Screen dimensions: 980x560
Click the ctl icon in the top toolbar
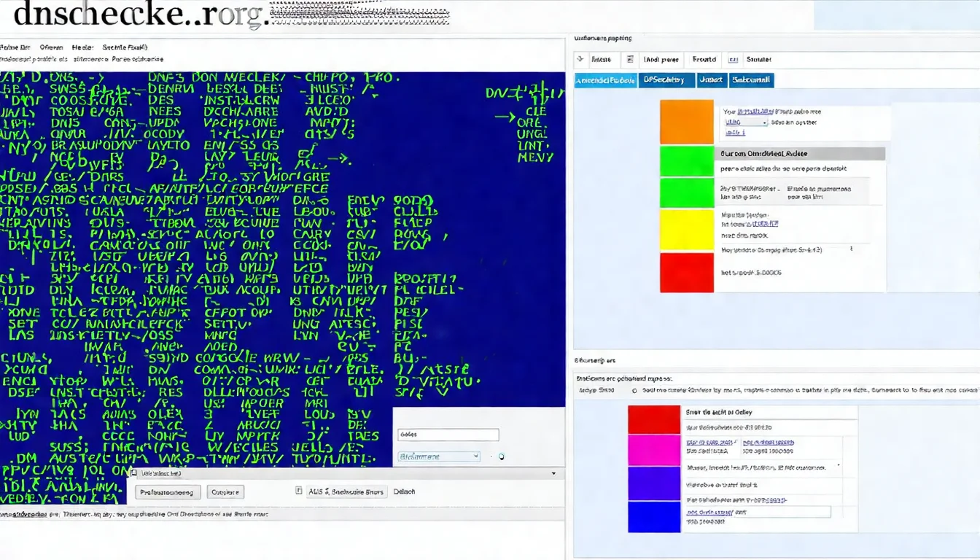click(733, 59)
